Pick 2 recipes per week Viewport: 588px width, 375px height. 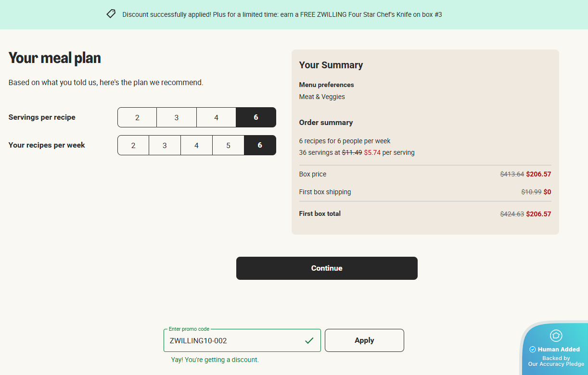tap(133, 145)
